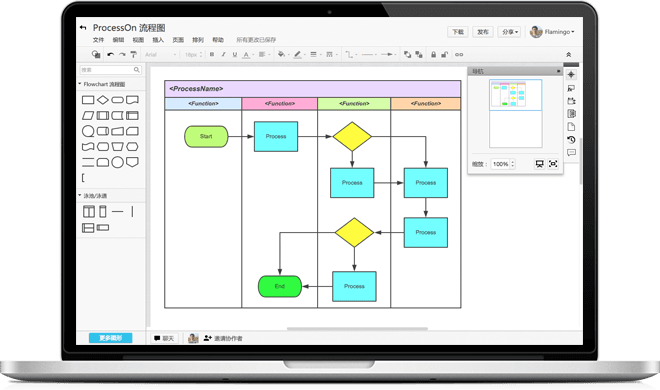Unlock the selected shape

coord(444,54)
